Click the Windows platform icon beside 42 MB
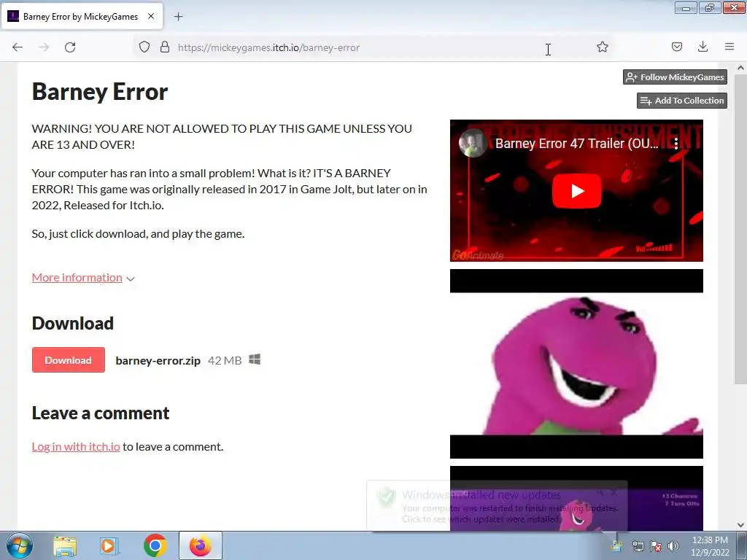 click(x=255, y=359)
